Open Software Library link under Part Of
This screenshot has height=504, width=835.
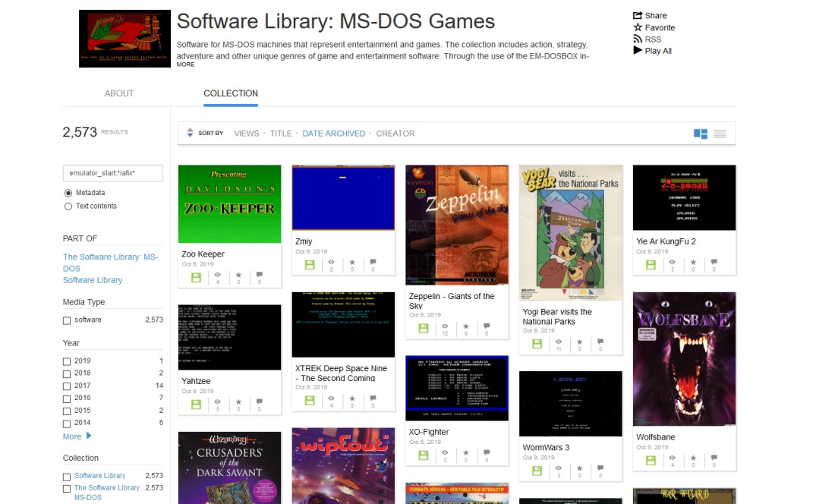(93, 280)
